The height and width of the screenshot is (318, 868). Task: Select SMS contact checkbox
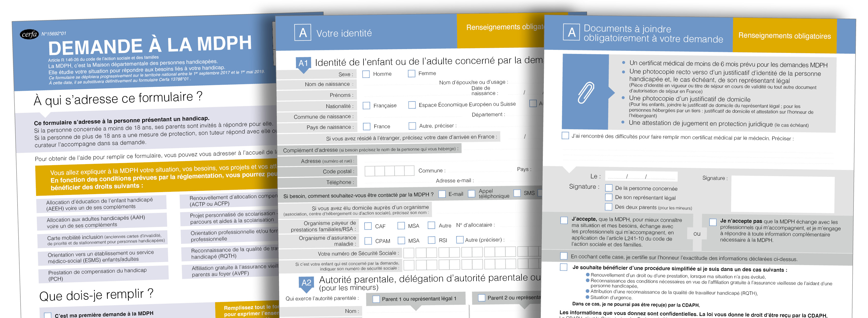517,193
